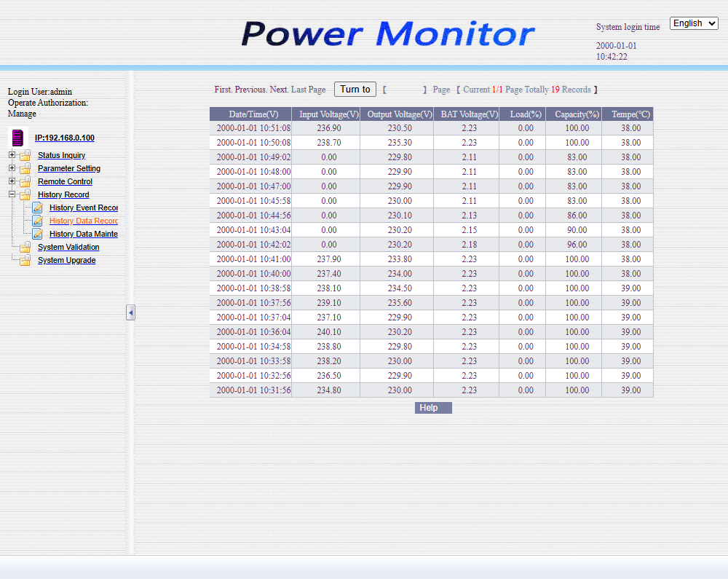Open System Validation in sidebar
Screen dimensions: 728x579
[68, 248]
